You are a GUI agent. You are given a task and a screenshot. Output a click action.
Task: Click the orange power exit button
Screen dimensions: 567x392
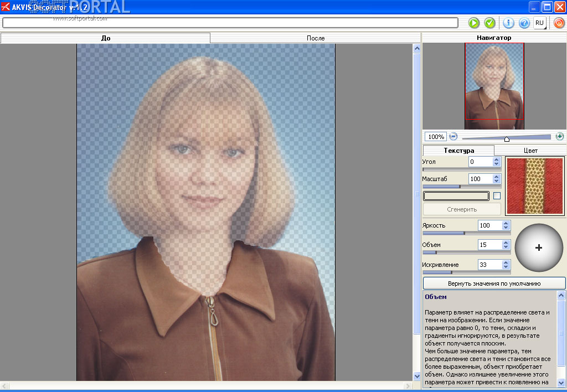tap(559, 23)
